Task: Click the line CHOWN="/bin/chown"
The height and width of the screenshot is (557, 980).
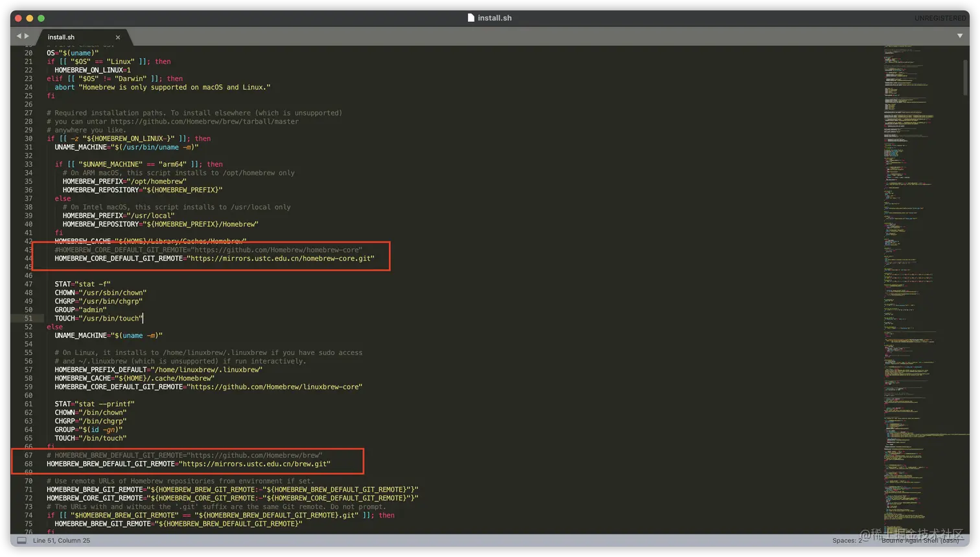Action: tap(91, 413)
